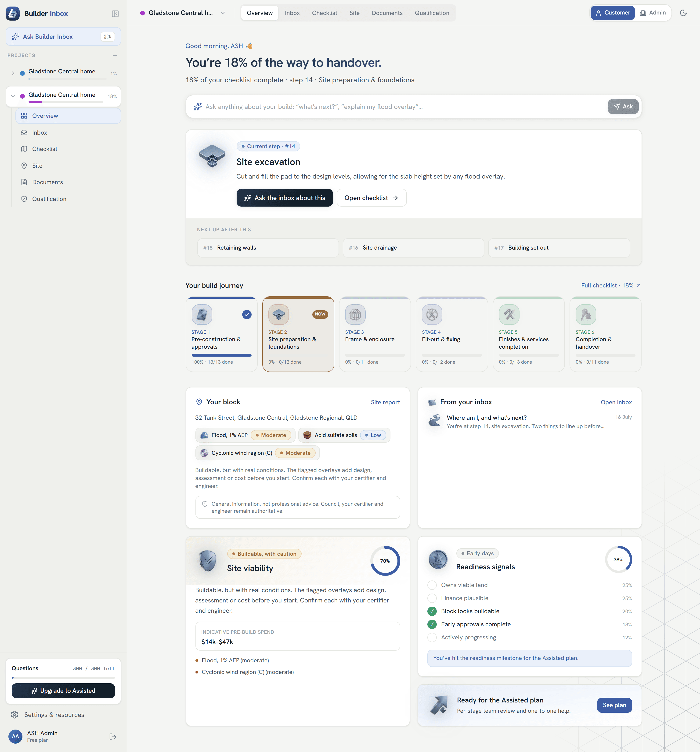Toggle Block looks buildable check

(x=432, y=611)
